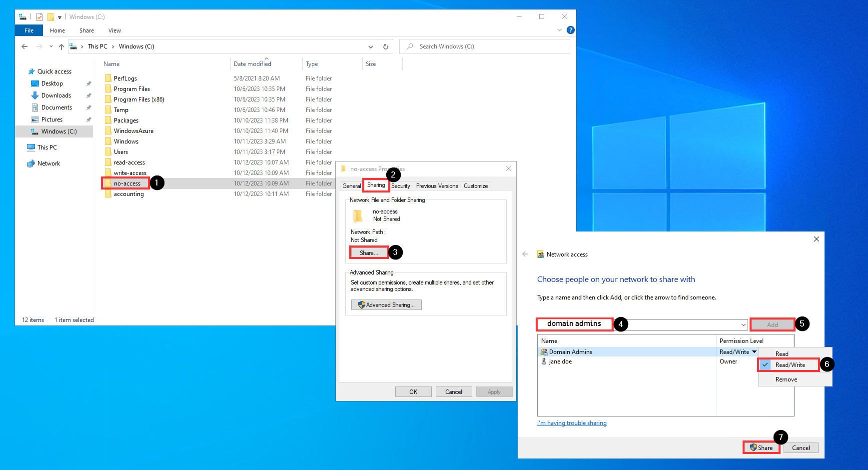
Task: Select the jane doe row in list
Action: tap(665, 361)
